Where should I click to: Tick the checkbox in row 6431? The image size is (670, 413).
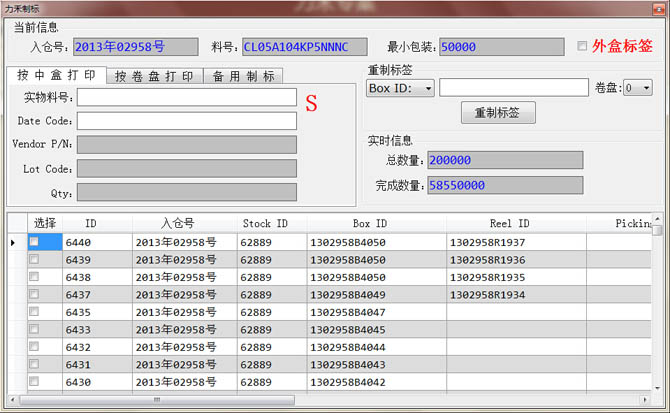pyautogui.click(x=34, y=364)
